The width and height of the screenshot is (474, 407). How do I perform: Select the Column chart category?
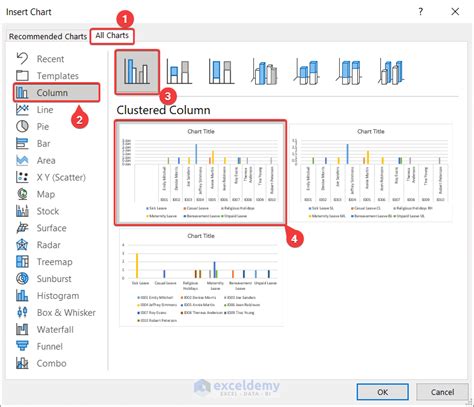56,93
